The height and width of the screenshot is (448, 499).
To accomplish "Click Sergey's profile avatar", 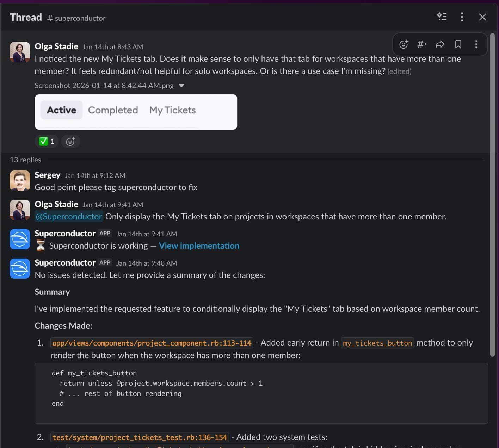I will (20, 180).
